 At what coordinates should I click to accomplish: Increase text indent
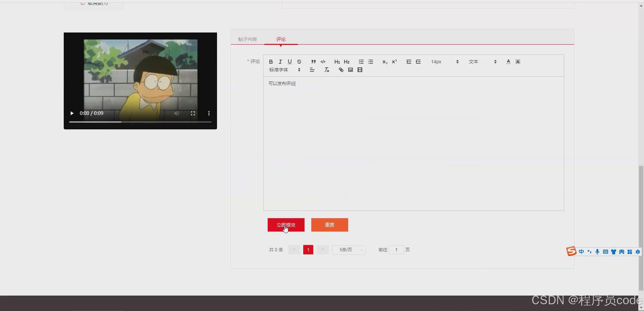coord(418,62)
